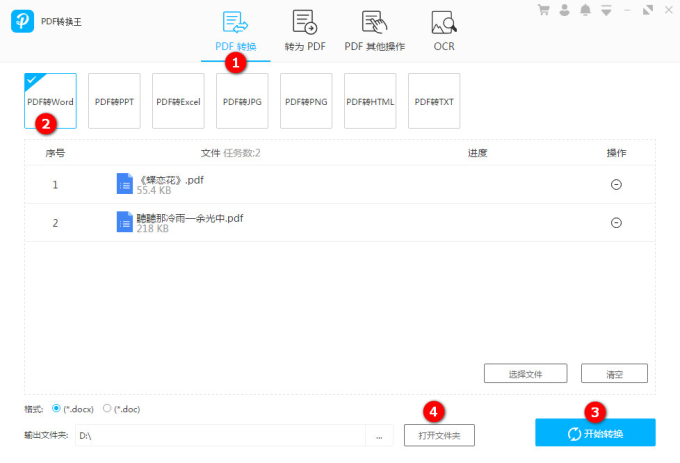Select the (*.docx) format radio button

(56, 408)
